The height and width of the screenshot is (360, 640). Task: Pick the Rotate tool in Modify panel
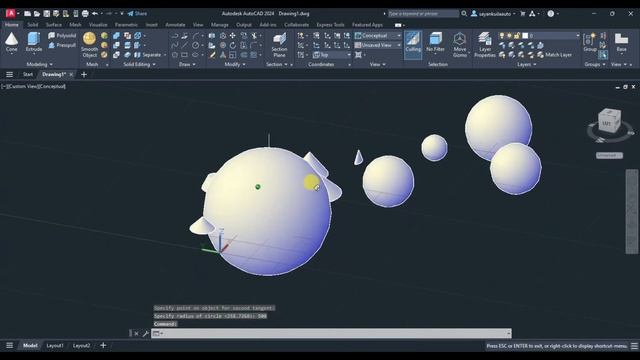[233, 45]
